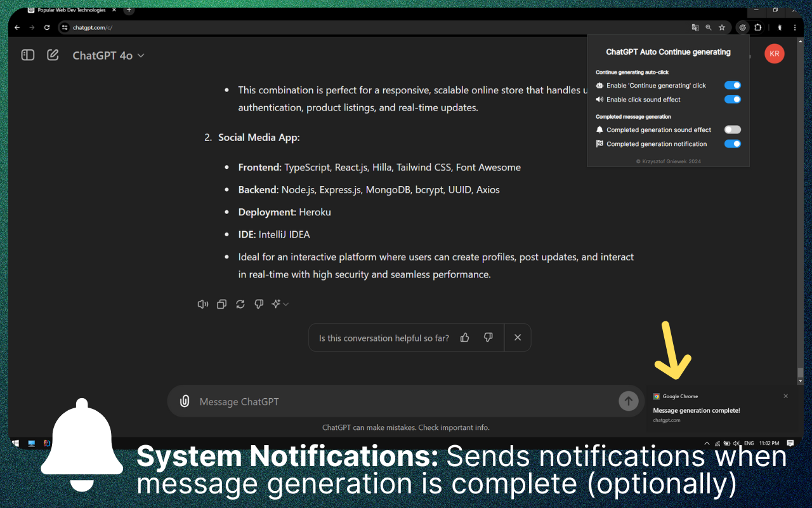This screenshot has height=508, width=812.
Task: Click the zoom magnifier icon in address bar
Action: (709, 27)
